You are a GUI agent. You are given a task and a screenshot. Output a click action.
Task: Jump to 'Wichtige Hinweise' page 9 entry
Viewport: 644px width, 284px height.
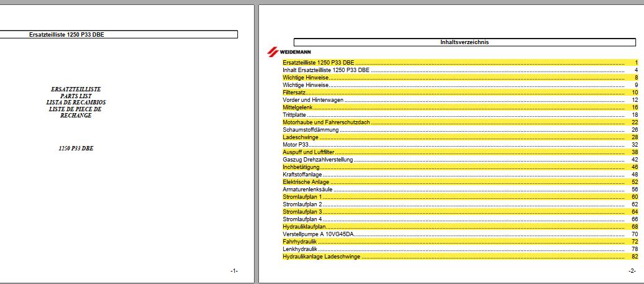tap(460, 85)
